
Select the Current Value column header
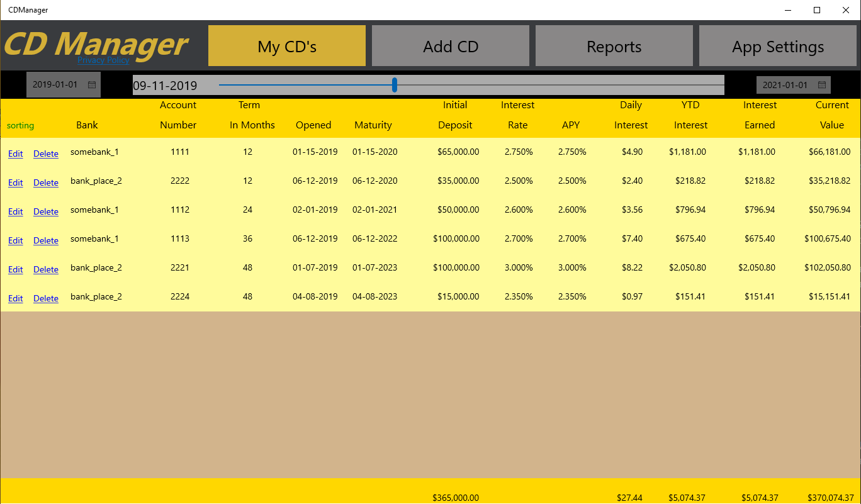click(832, 115)
